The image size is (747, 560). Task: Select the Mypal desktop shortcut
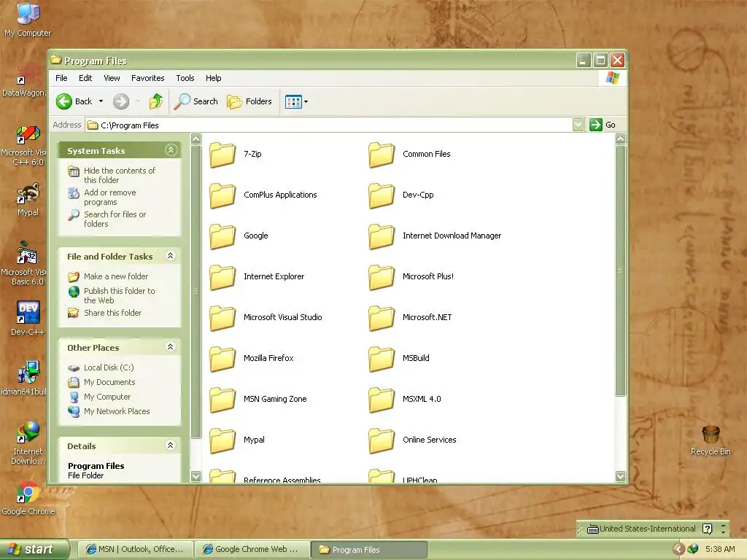click(x=28, y=200)
